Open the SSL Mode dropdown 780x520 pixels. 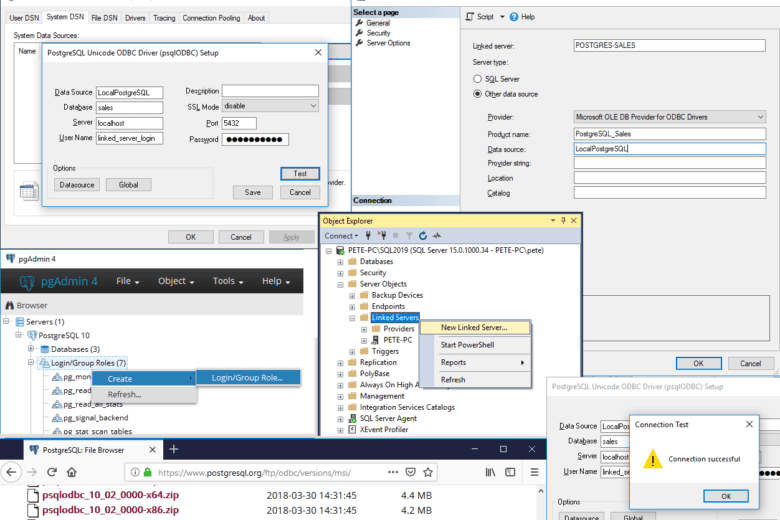coord(313,106)
